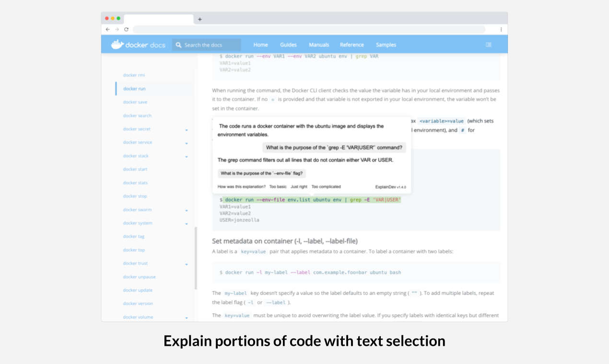Screen dimensions: 609x364
Task: Expand the docker volume section arrow
Action: (187, 318)
